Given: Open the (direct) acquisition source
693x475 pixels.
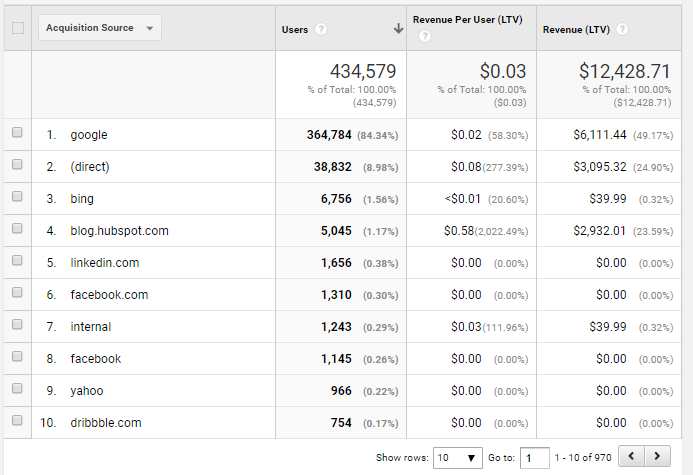Looking at the screenshot, I should point(89,166).
